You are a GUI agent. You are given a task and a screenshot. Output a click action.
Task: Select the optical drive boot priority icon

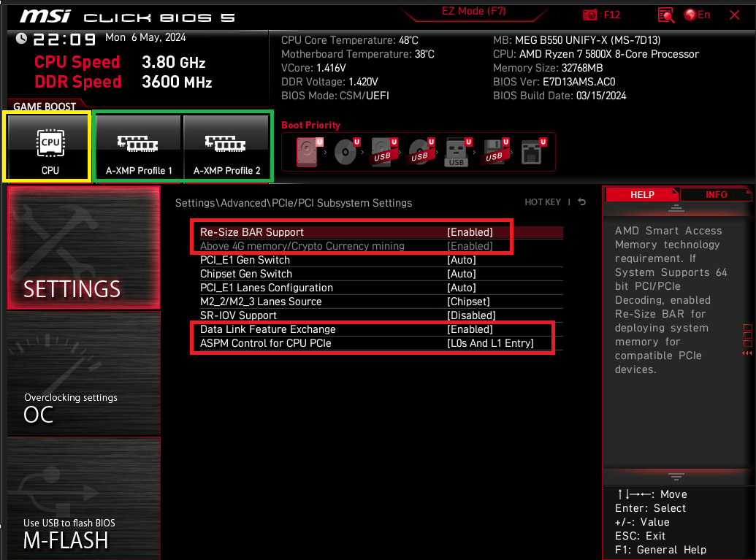pos(347,152)
